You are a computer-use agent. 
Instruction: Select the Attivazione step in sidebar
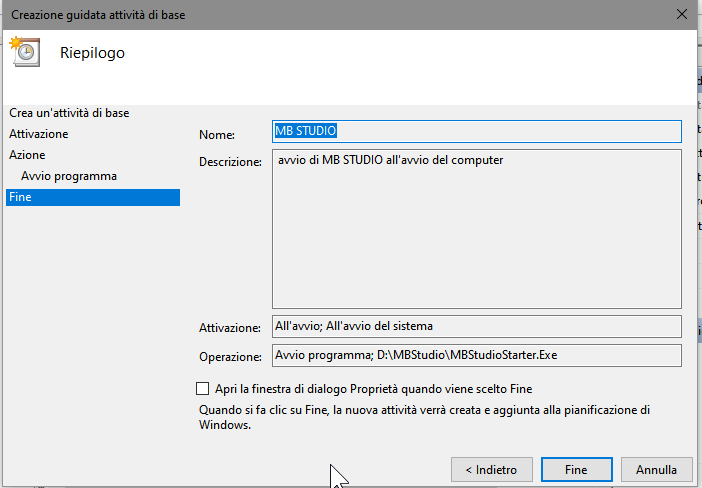(39, 134)
